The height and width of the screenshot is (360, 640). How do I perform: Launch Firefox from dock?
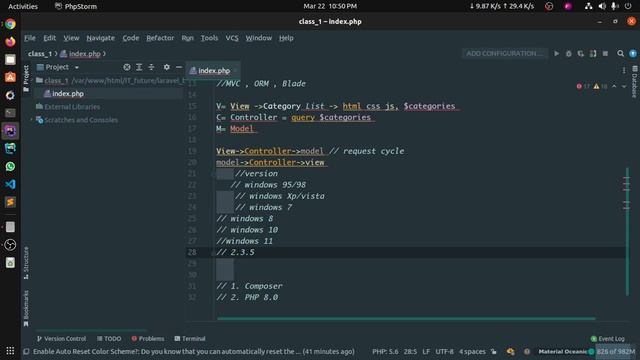coord(10,42)
